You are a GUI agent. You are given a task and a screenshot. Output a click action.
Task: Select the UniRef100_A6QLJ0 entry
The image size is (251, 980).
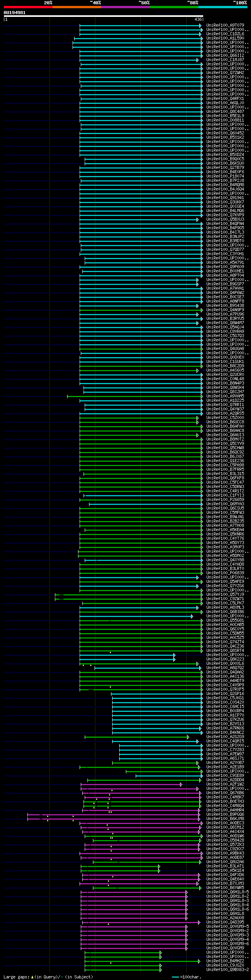click(x=225, y=103)
